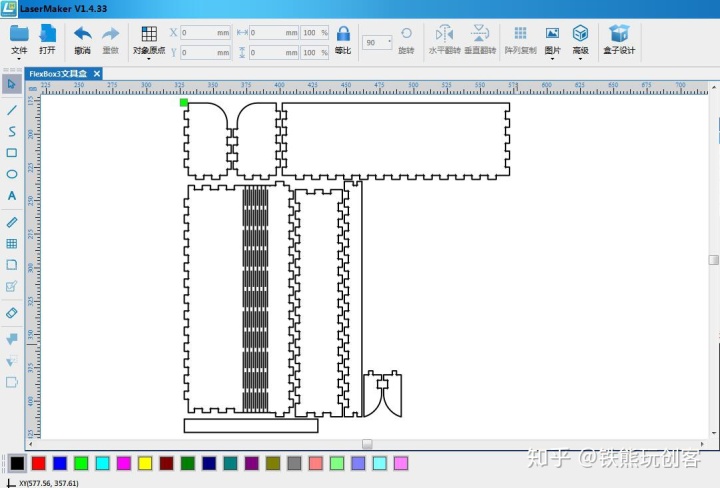The width and height of the screenshot is (720, 488).
Task: Click the tabbed rectangle tool in sidebar
Action: [12, 382]
